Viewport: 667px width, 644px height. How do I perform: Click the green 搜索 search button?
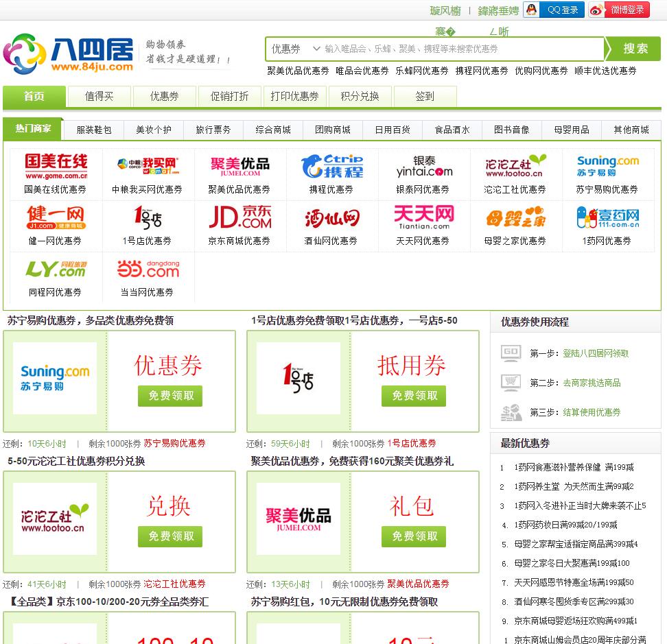click(x=633, y=49)
